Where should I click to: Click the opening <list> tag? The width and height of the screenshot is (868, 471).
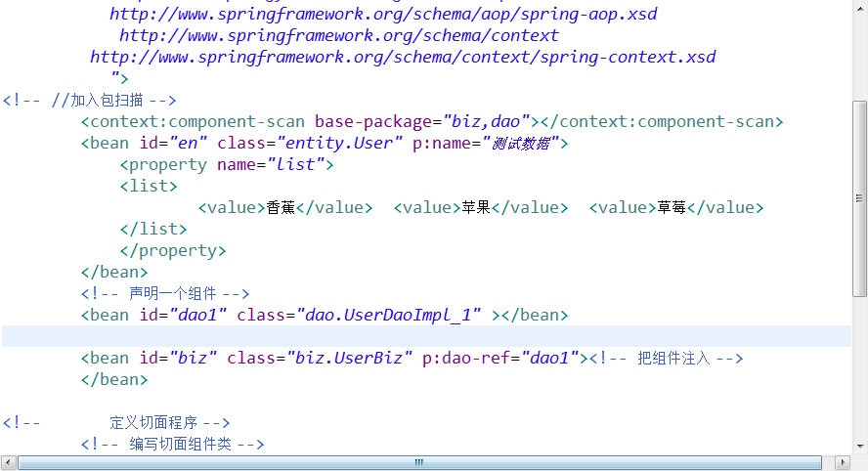pyautogui.click(x=149, y=186)
